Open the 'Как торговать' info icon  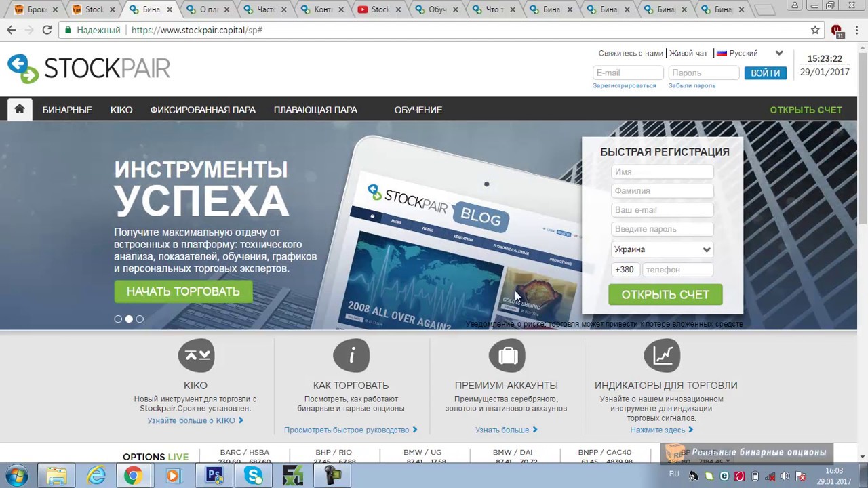[x=351, y=355]
